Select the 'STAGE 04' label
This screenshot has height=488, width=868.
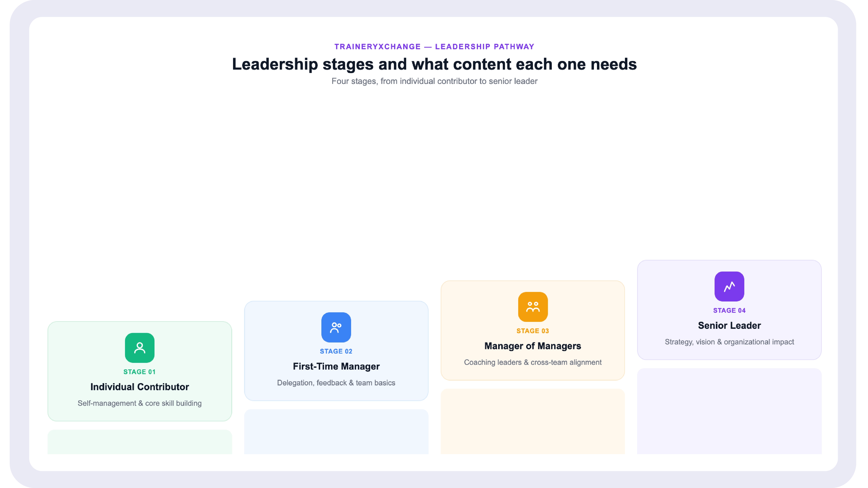click(729, 311)
